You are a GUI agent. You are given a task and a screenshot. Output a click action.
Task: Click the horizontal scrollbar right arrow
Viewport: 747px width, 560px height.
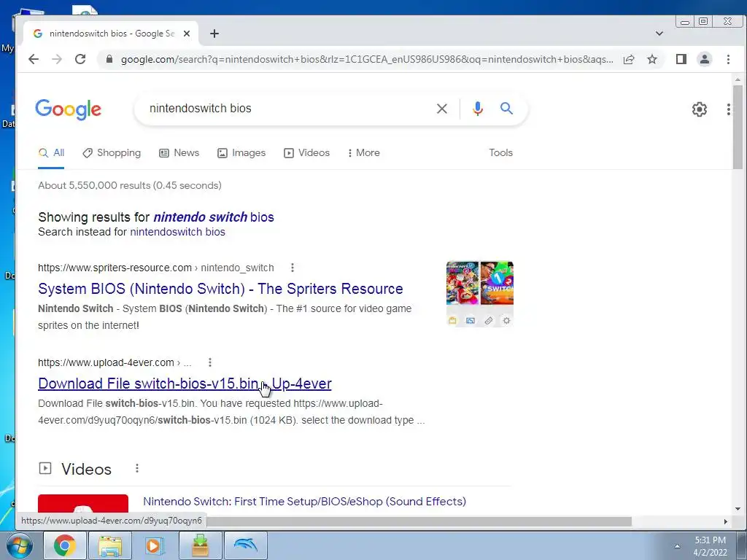(726, 521)
